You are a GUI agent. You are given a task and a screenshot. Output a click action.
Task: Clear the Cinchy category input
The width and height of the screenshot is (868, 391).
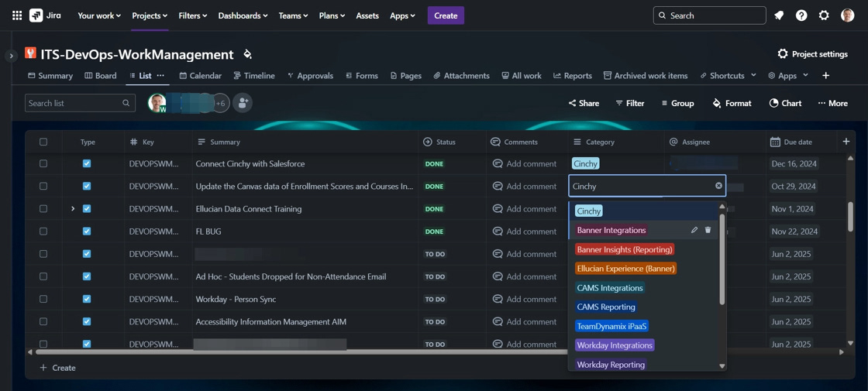click(x=718, y=186)
